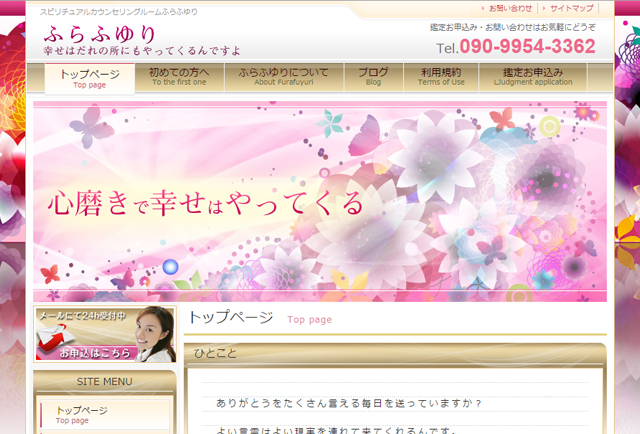The width and height of the screenshot is (640, 434).
Task: Click the SITE MENU sidebar header
Action: (104, 381)
